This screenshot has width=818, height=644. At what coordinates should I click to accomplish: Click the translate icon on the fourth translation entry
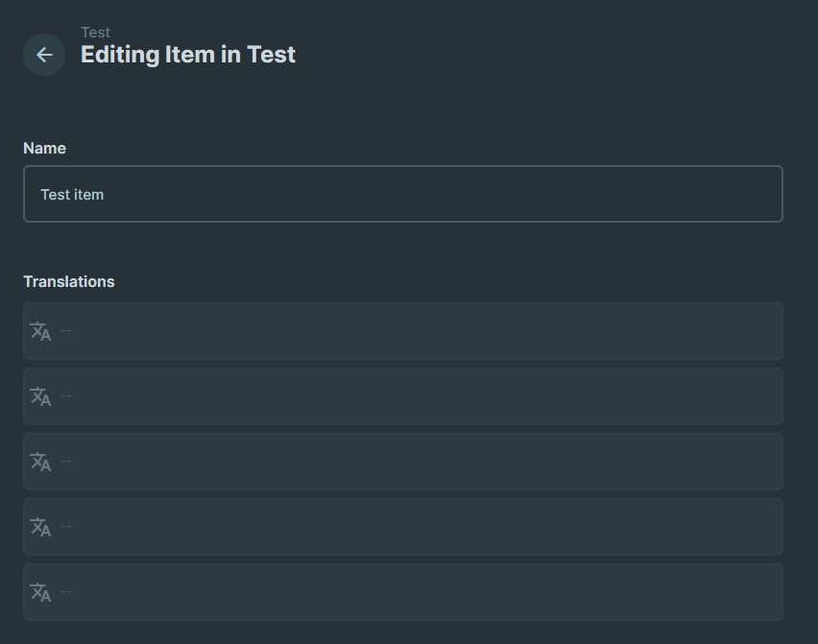[x=39, y=527]
